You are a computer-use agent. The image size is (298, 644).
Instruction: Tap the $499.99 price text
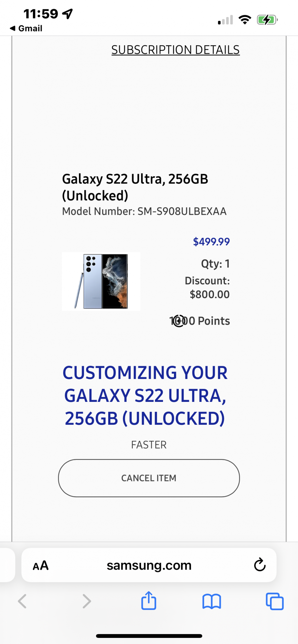[211, 241]
